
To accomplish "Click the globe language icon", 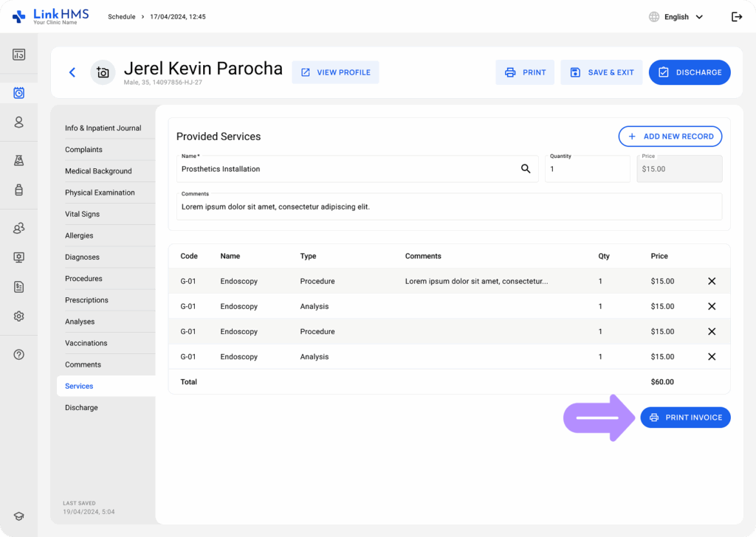I will [x=654, y=17].
